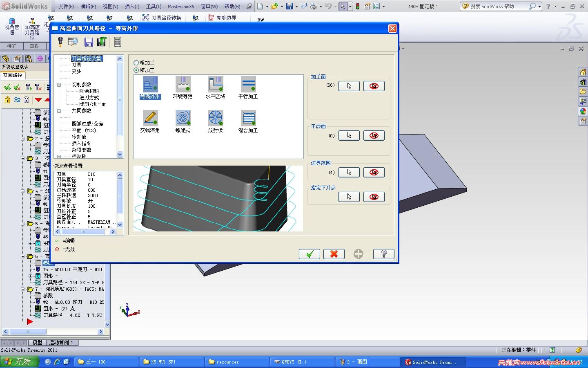Select 刀具 in the parameter tree
This screenshot has height=368, width=588.
[76, 65]
